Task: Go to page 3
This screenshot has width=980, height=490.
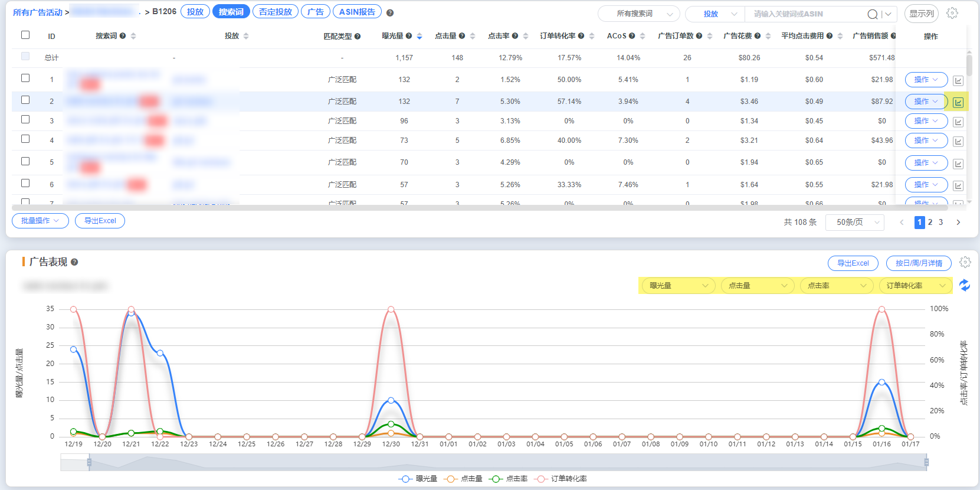Action: 941,223
